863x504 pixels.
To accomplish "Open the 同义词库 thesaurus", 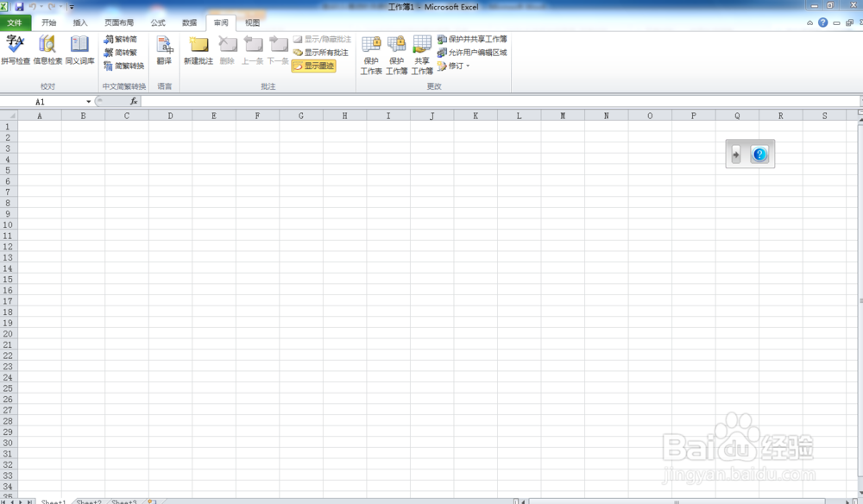I will (79, 49).
